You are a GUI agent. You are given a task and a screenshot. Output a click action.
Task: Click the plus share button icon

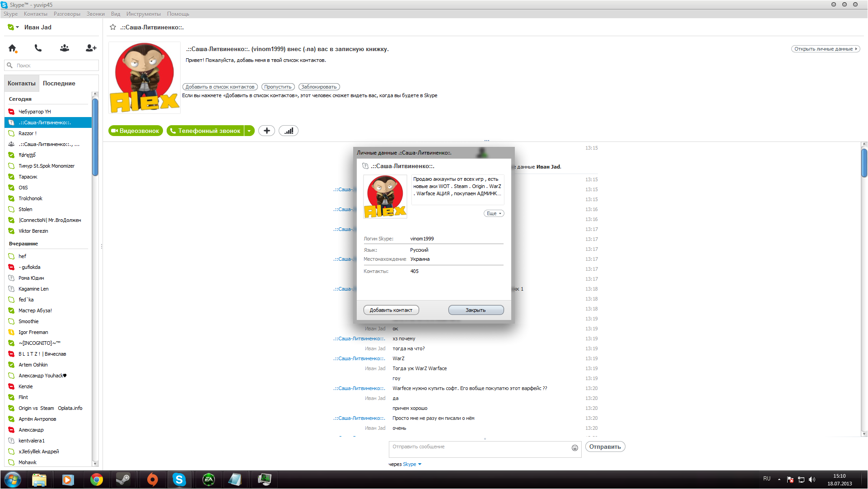(266, 131)
